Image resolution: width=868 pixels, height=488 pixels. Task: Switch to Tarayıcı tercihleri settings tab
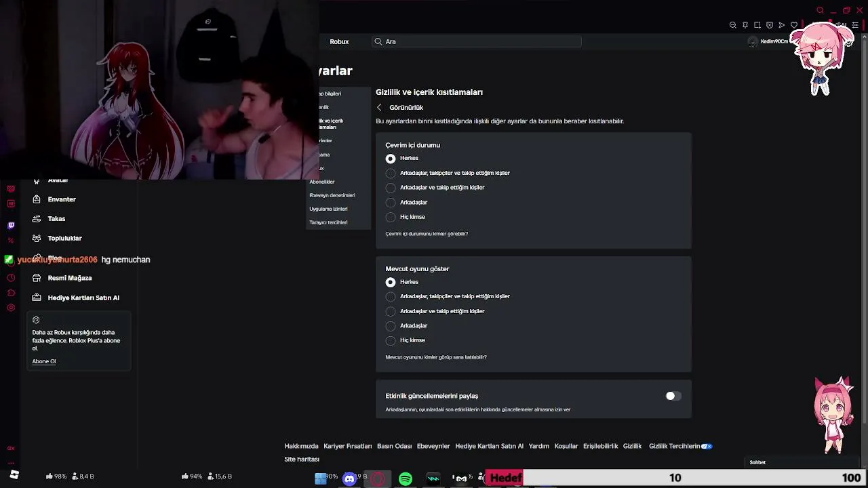click(x=328, y=222)
